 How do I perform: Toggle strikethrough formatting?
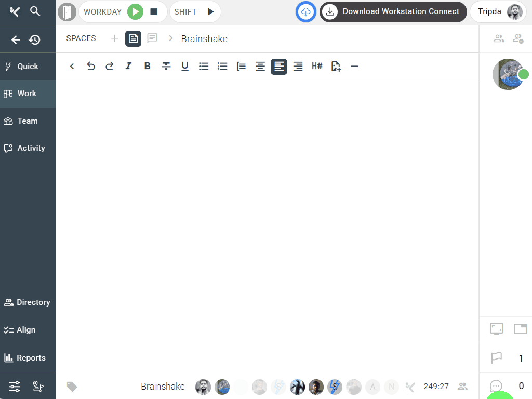[166, 66]
